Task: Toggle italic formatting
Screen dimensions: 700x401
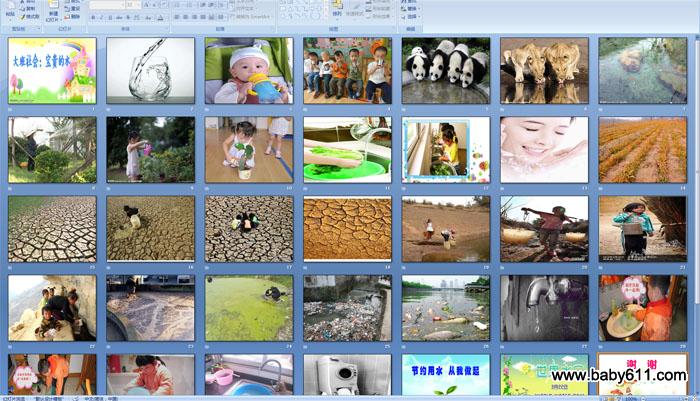Action: coord(101,17)
